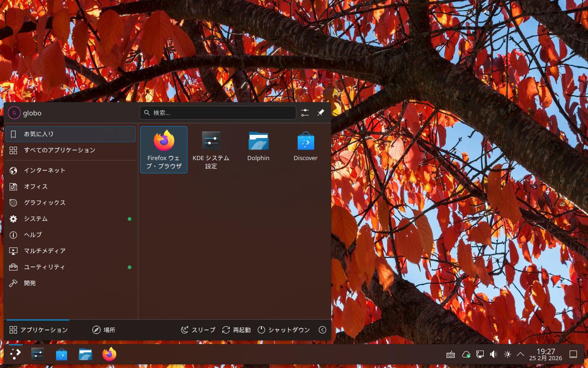Expand hidden system tray icons arrow
This screenshot has width=588, height=368.
click(x=520, y=354)
